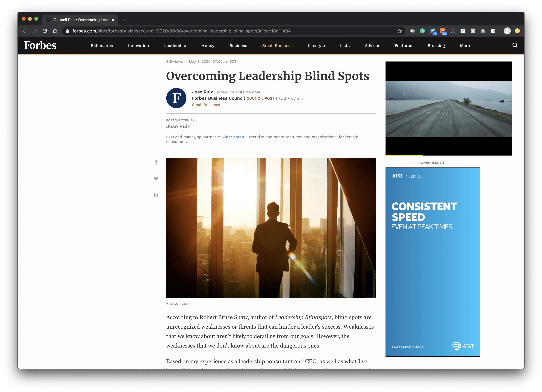The image size is (542, 392).
Task: Open Billionaires navigation menu
Action: coord(102,46)
